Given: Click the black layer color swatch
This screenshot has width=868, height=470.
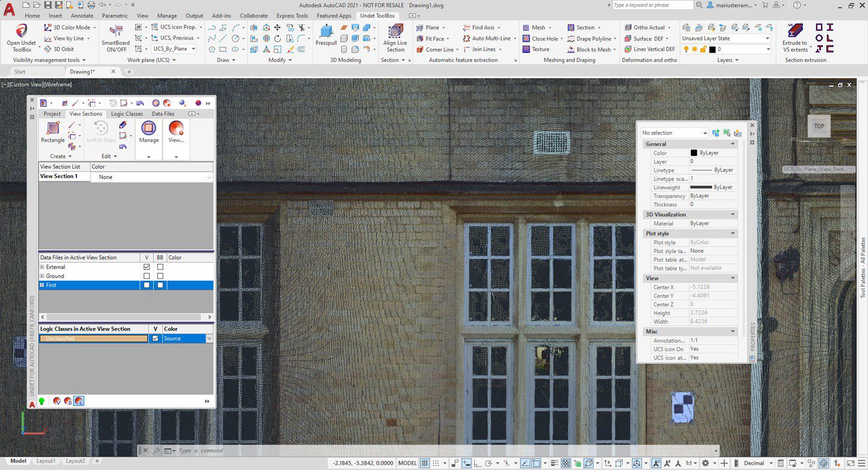Looking at the screenshot, I should tap(712, 49).
